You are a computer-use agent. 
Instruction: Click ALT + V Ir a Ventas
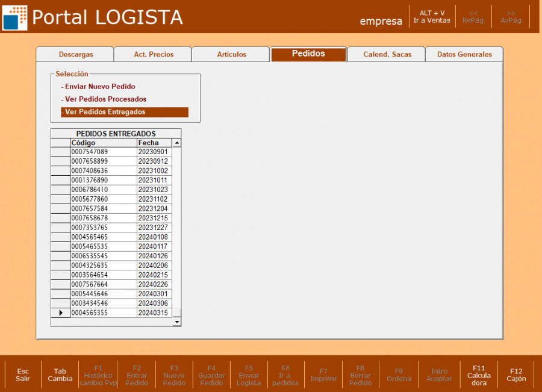click(x=431, y=17)
